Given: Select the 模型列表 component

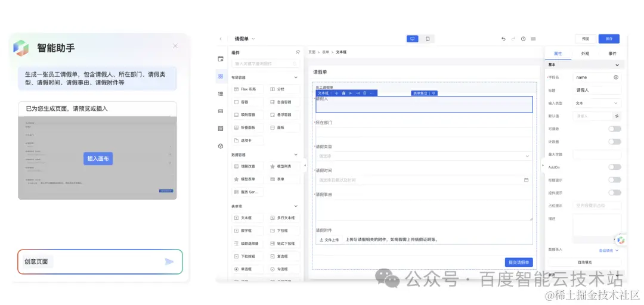Looking at the screenshot, I should click(x=284, y=166).
